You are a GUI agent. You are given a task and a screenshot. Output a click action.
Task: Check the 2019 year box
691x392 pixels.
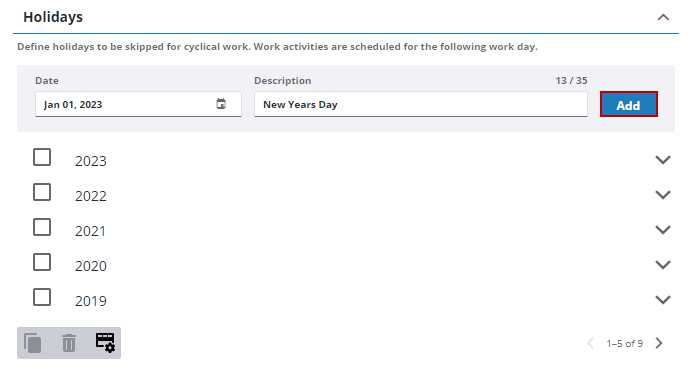tap(42, 297)
